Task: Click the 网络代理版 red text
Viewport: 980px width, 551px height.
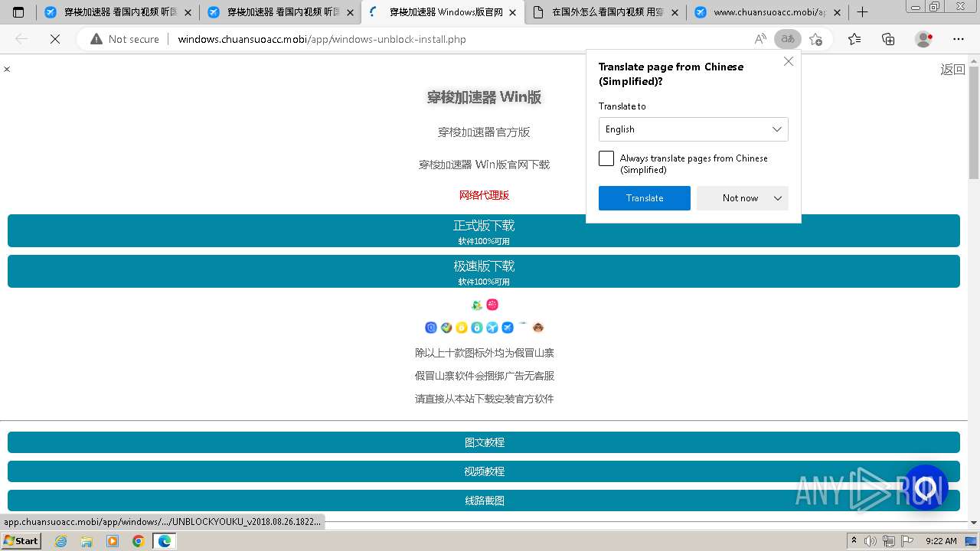Action: pyautogui.click(x=484, y=195)
